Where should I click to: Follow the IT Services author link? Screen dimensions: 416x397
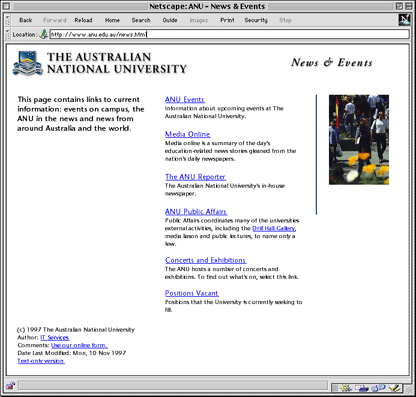click(x=55, y=337)
